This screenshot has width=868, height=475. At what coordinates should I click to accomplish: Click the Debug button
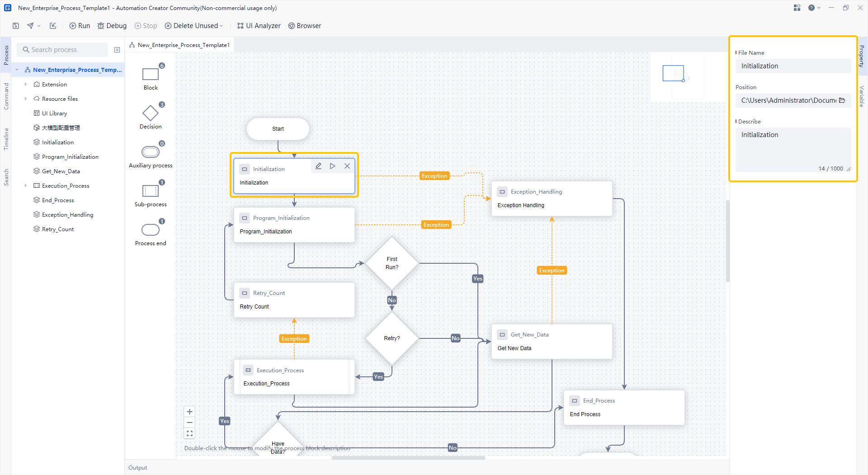(x=112, y=26)
